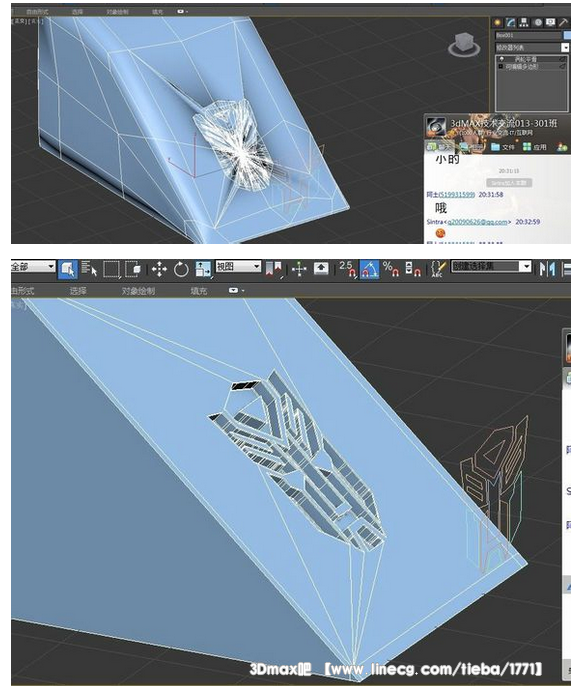Open 选择 ribbon tab in lower screenshot
The image size is (571, 686).
(77, 291)
